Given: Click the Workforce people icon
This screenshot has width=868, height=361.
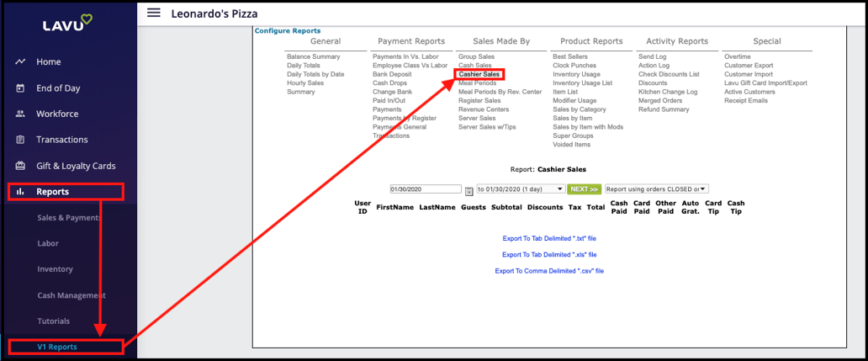Looking at the screenshot, I should [20, 114].
